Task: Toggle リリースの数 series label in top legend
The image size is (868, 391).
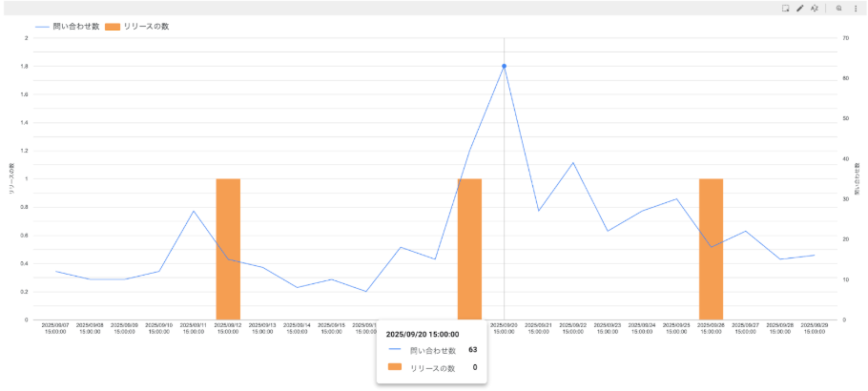Action: click(x=146, y=27)
